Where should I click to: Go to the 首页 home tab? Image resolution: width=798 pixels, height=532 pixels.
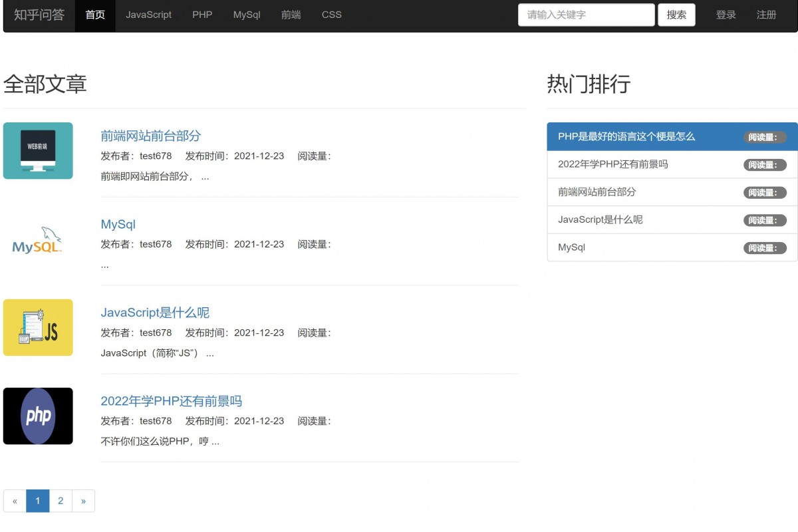(x=94, y=15)
